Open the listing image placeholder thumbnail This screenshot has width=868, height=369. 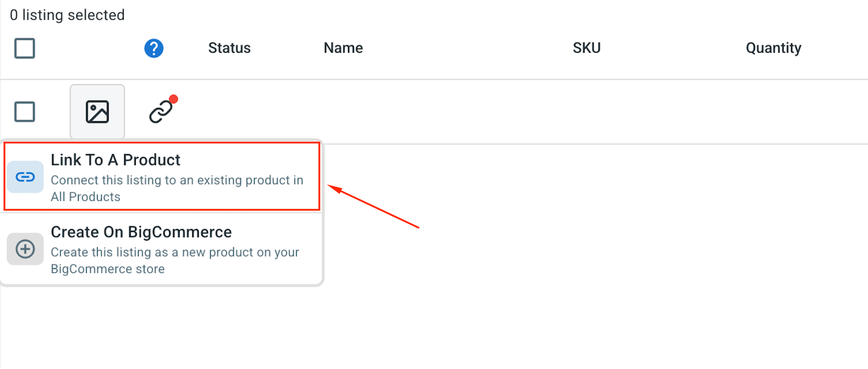pyautogui.click(x=97, y=112)
